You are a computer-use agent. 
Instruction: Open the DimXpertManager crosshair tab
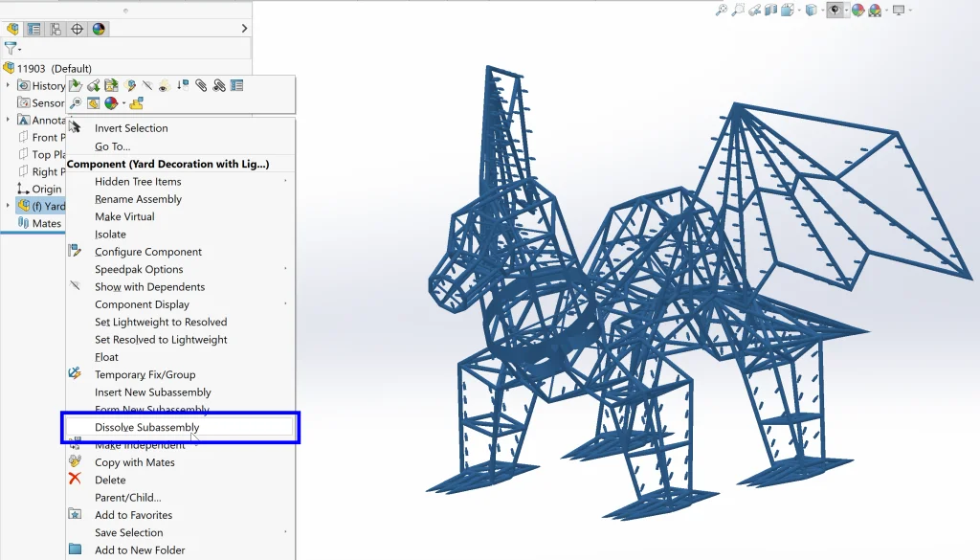coord(78,29)
